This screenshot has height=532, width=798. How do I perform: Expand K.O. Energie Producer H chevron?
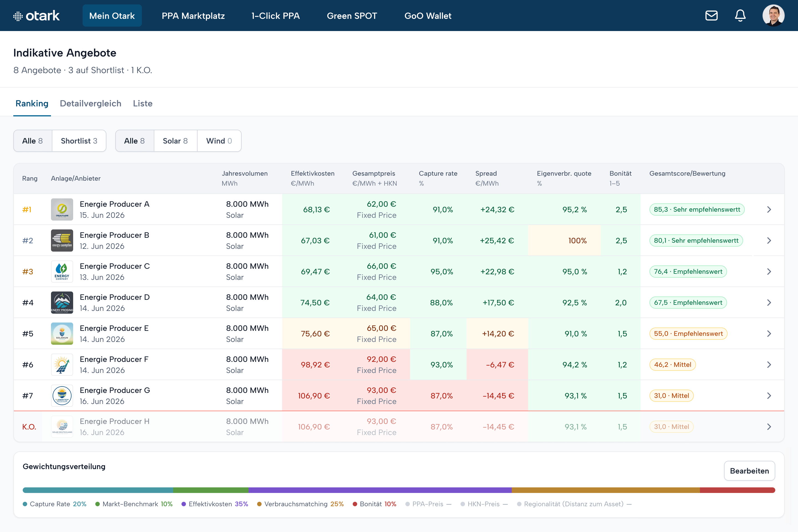pos(769,427)
